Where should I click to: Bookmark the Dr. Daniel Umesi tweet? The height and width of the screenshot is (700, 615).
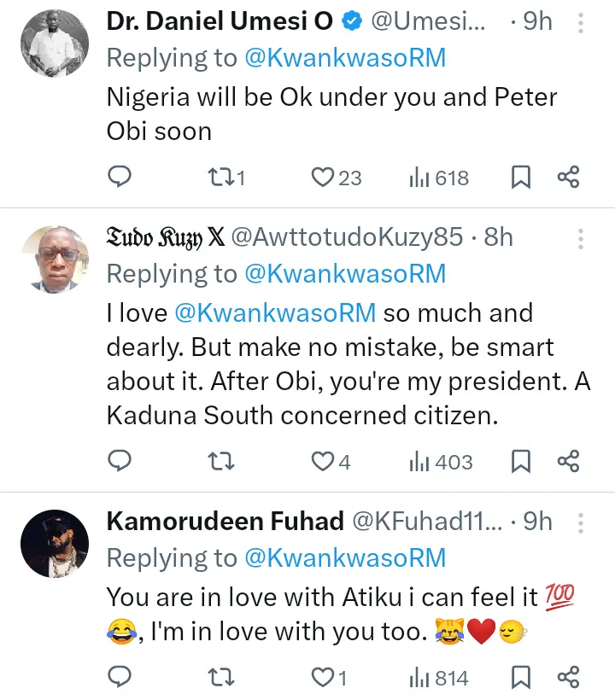tap(520, 178)
